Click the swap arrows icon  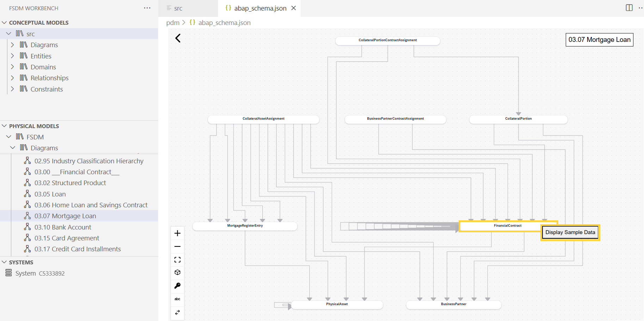click(177, 312)
